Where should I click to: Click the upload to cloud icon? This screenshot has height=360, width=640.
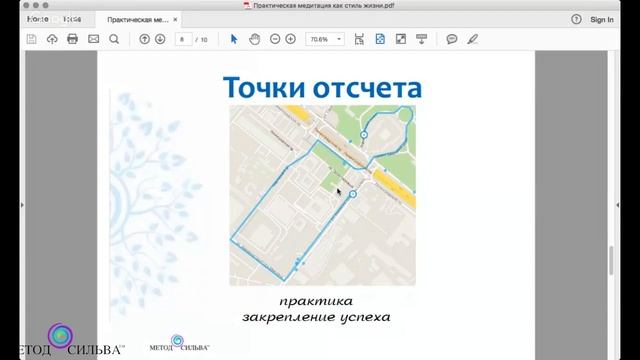tap(52, 39)
